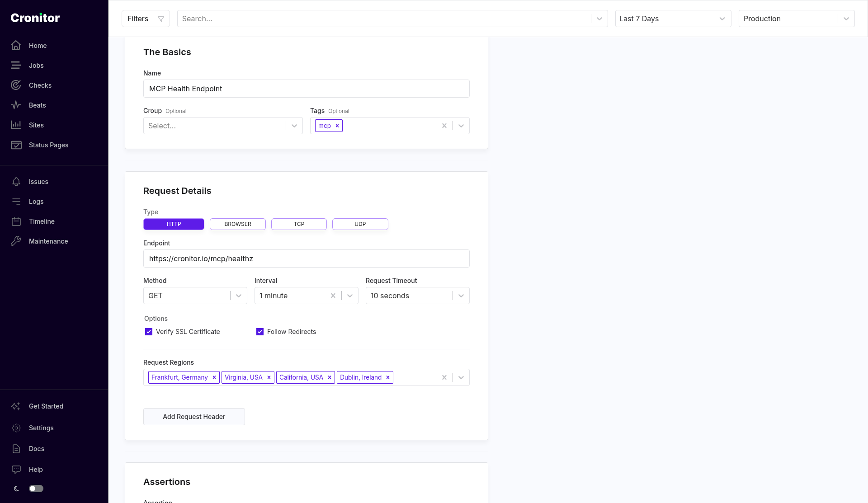Click Add Request Header button
Viewport: 868px width, 503px height.
[x=194, y=417]
